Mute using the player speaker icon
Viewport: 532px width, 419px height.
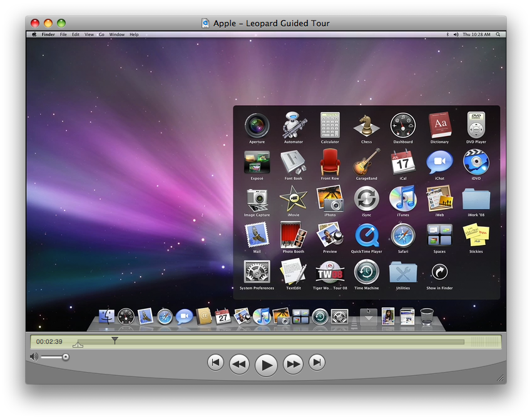point(34,356)
